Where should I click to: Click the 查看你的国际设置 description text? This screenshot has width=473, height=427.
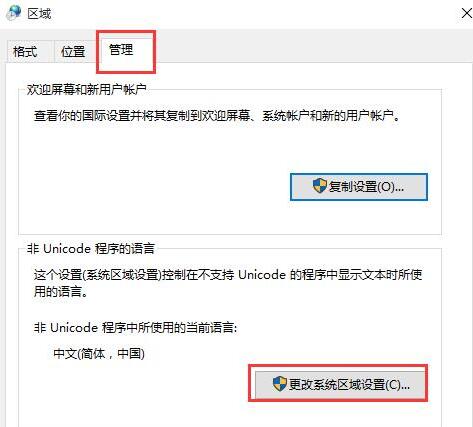[217, 116]
